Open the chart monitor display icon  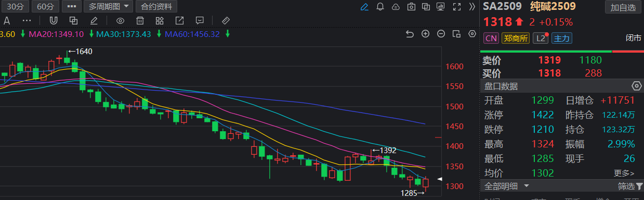click(441, 7)
